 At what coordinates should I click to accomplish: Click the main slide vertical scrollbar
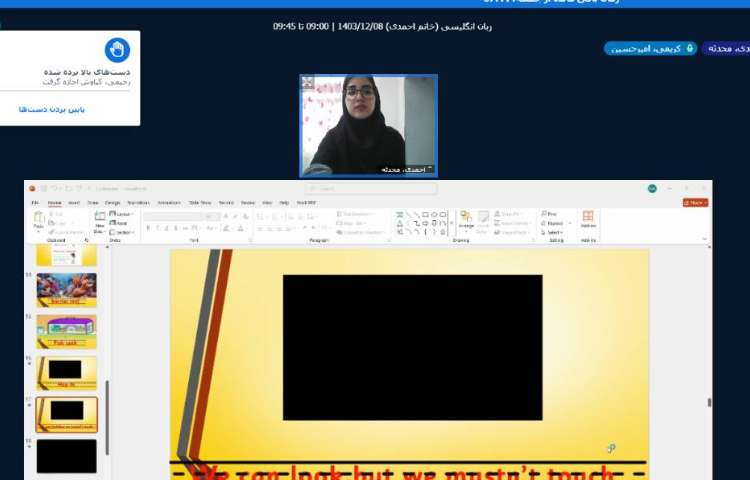(x=709, y=402)
